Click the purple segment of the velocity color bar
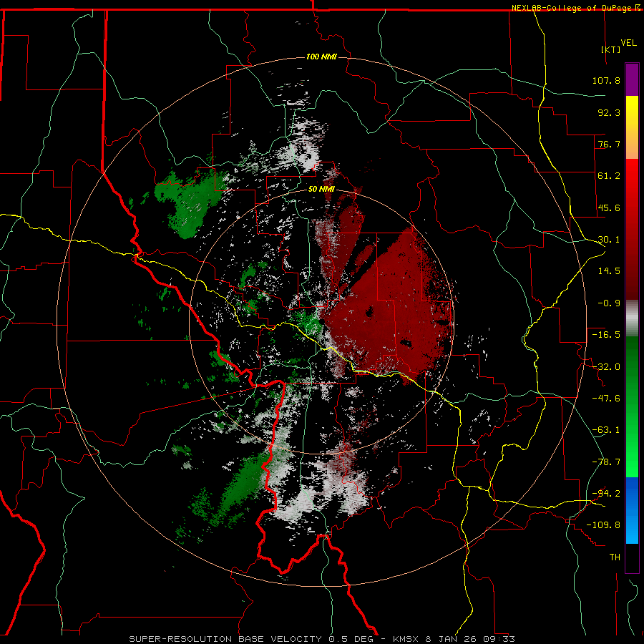 coord(632,79)
